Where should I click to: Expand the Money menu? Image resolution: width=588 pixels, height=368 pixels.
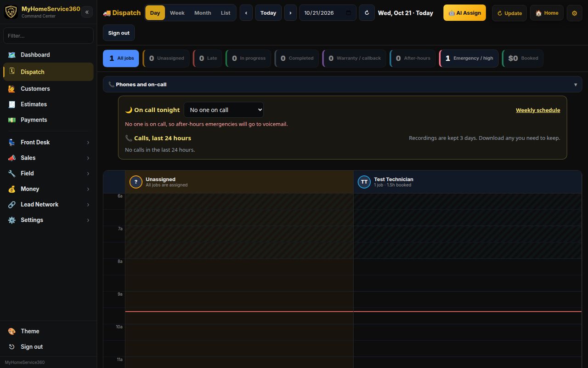pyautogui.click(x=48, y=189)
